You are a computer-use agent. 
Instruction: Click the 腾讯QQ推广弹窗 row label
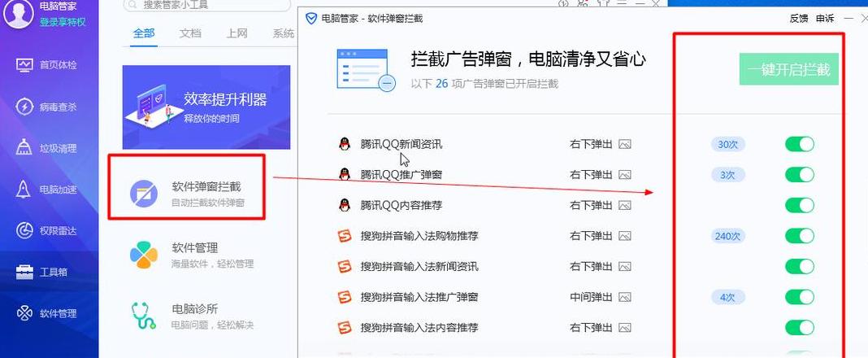click(x=401, y=175)
